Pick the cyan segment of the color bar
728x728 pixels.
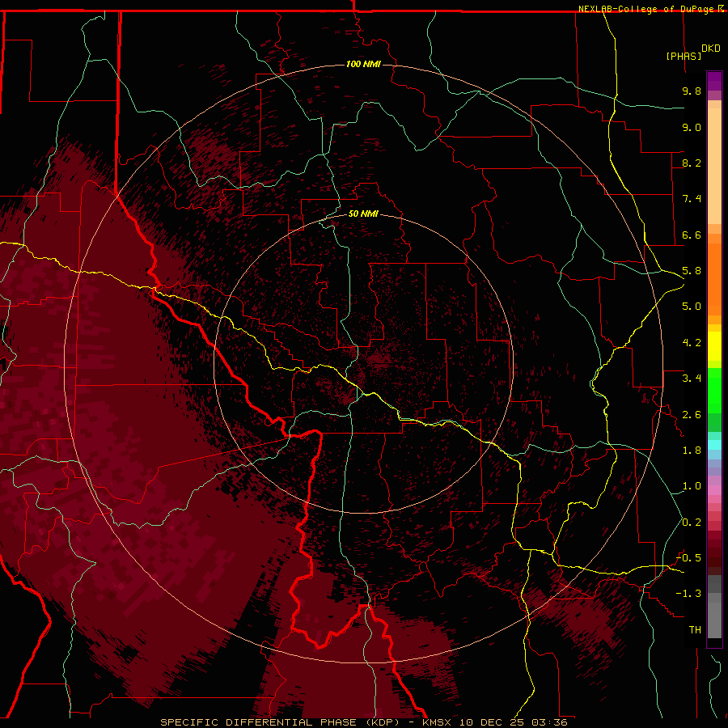(714, 444)
